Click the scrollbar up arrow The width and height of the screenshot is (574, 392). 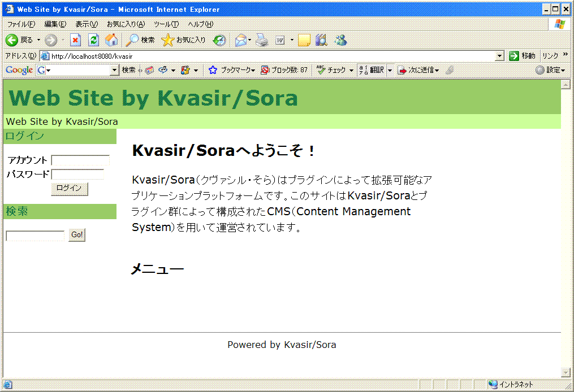point(566,84)
